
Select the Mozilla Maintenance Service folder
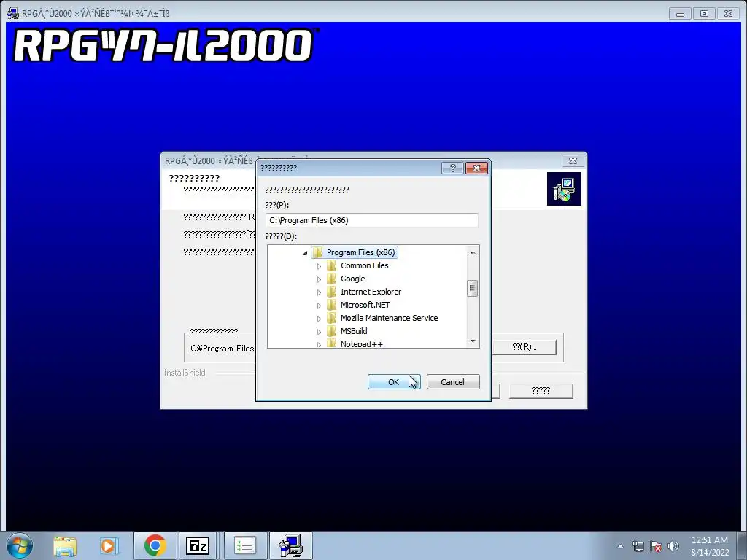(x=390, y=318)
